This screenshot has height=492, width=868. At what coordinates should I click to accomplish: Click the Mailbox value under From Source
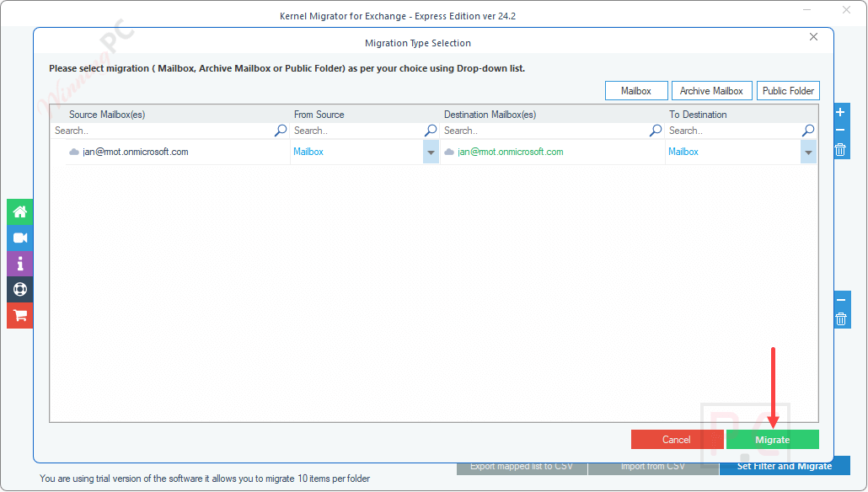click(308, 152)
